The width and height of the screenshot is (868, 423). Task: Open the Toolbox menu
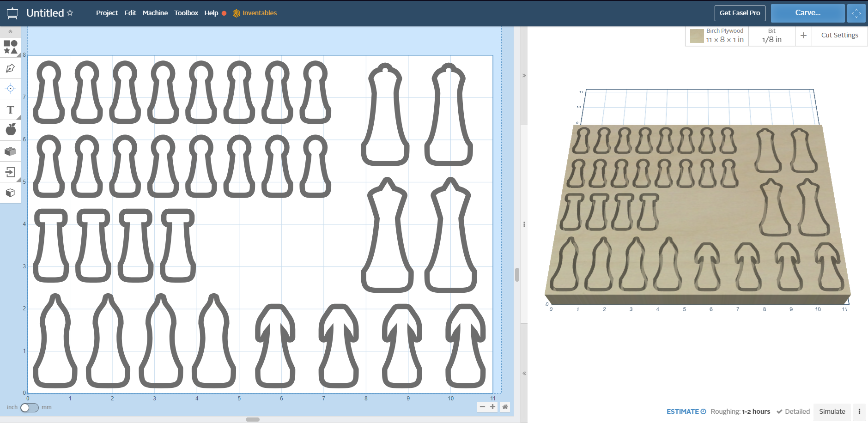186,13
